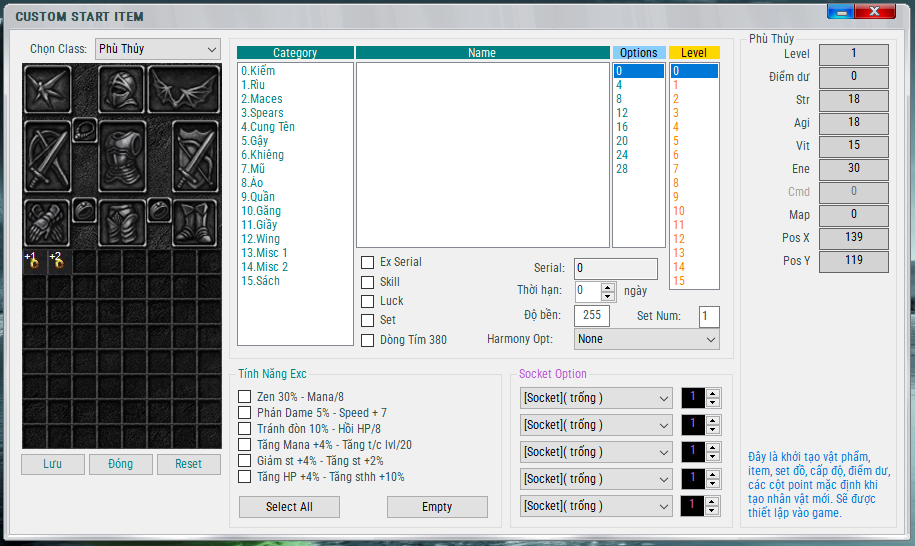Expand the Harmony Opt dropdown
This screenshot has width=915, height=546.
pyautogui.click(x=646, y=339)
